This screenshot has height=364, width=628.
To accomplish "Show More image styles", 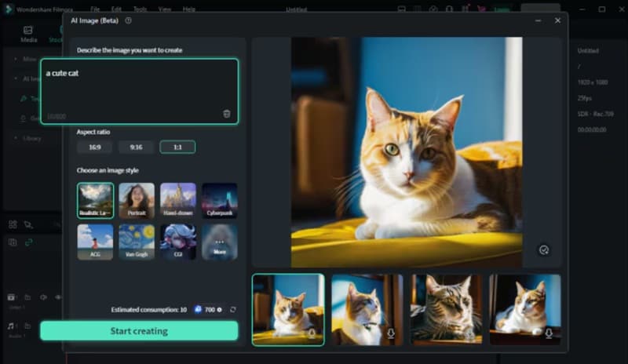I will coord(220,242).
